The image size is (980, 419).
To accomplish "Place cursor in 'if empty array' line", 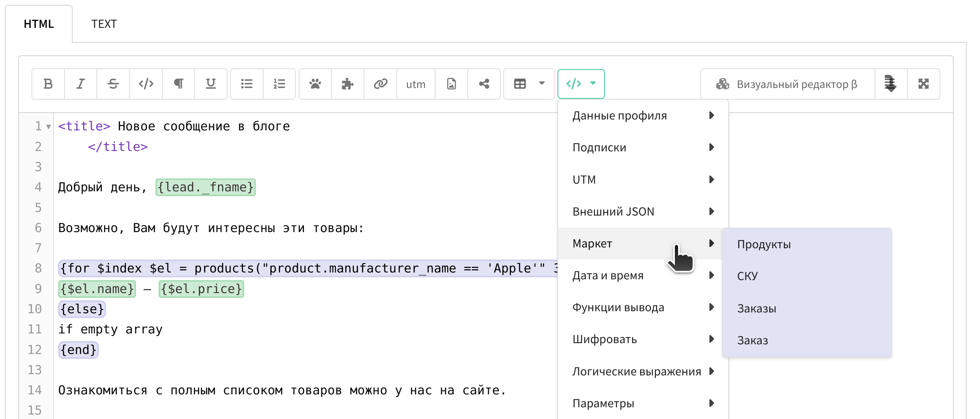I will [x=111, y=329].
